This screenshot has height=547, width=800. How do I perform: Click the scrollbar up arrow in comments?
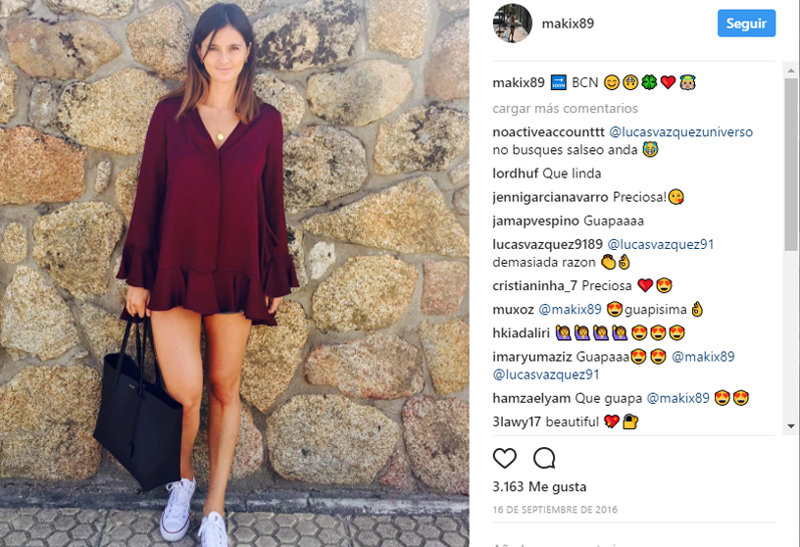point(791,70)
